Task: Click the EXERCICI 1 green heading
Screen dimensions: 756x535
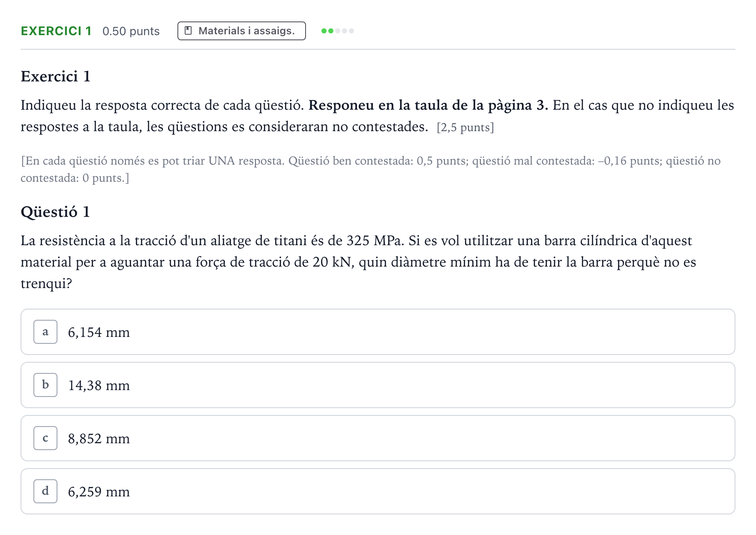Action: click(56, 31)
